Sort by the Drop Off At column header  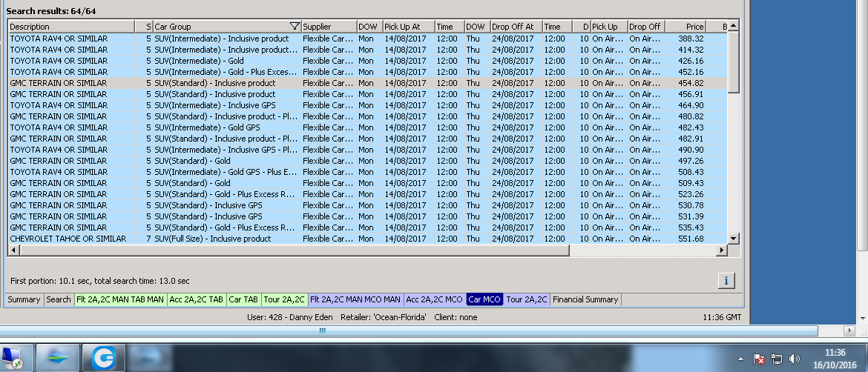click(516, 27)
